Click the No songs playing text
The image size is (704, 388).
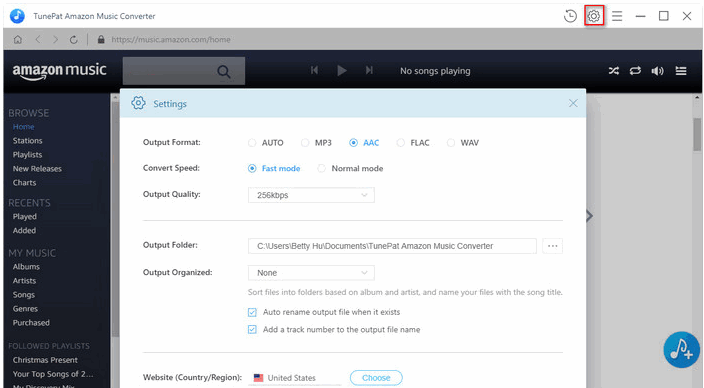click(x=435, y=71)
